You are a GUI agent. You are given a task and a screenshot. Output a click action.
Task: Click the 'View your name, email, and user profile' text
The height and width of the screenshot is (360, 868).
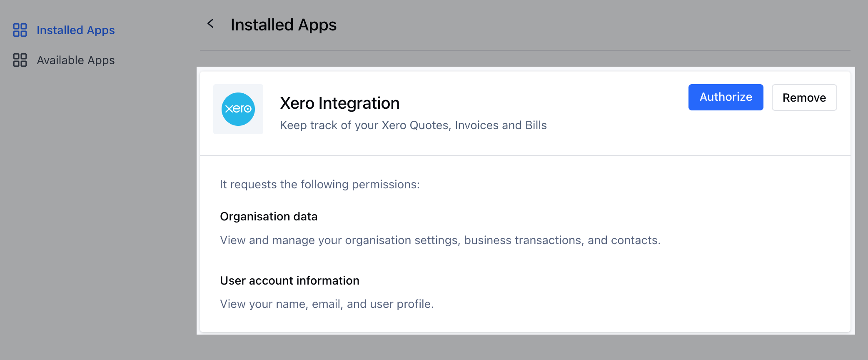pyautogui.click(x=327, y=304)
